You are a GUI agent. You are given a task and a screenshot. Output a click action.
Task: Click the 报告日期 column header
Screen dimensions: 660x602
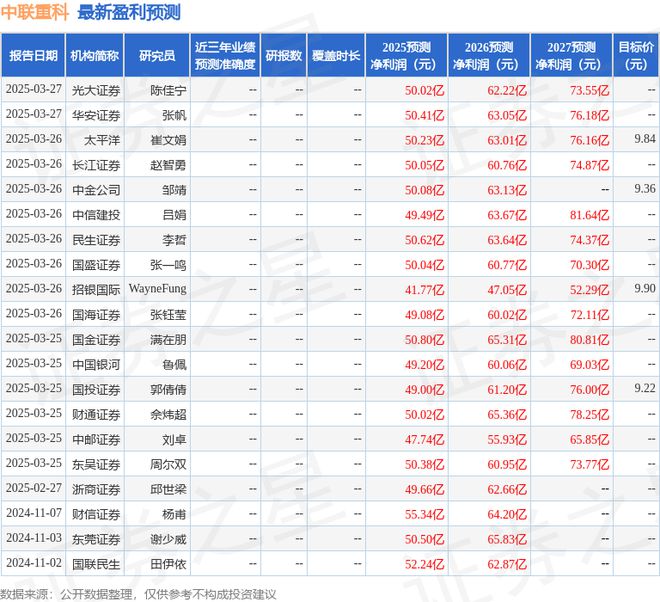point(33,56)
